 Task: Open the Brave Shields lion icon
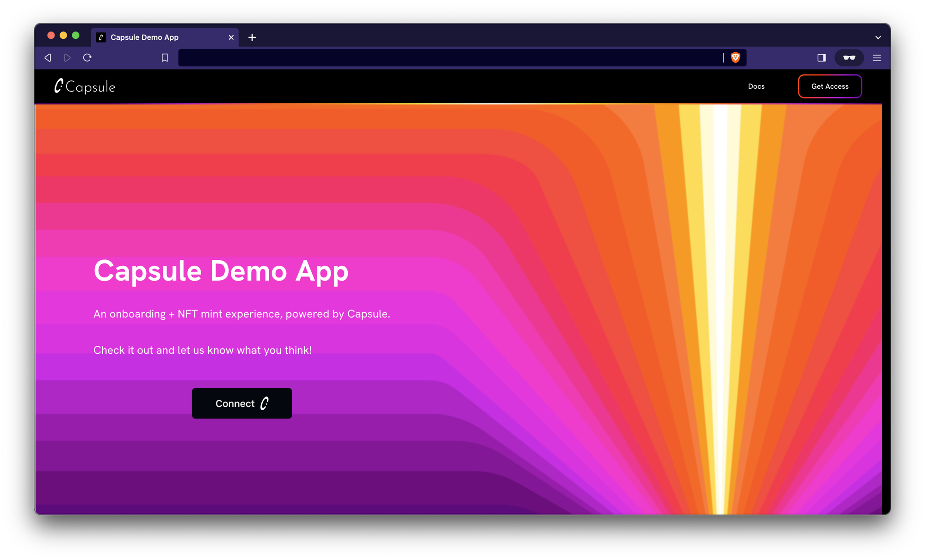pyautogui.click(x=735, y=58)
